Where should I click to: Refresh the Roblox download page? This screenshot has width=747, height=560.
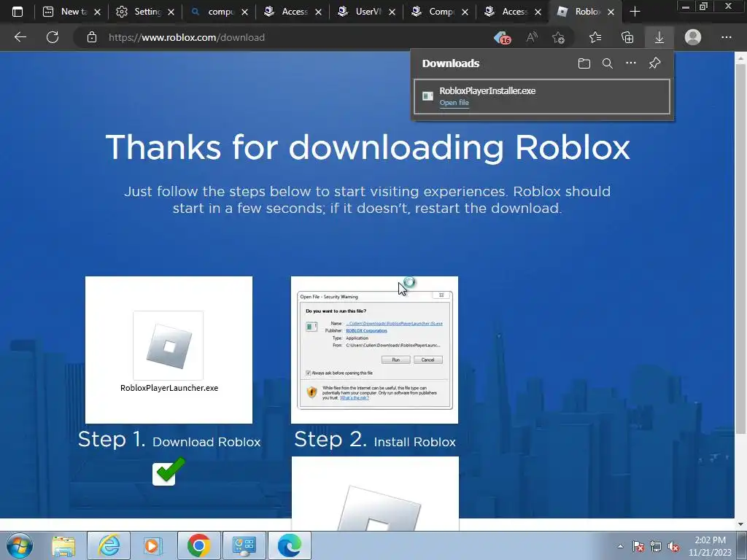(53, 37)
